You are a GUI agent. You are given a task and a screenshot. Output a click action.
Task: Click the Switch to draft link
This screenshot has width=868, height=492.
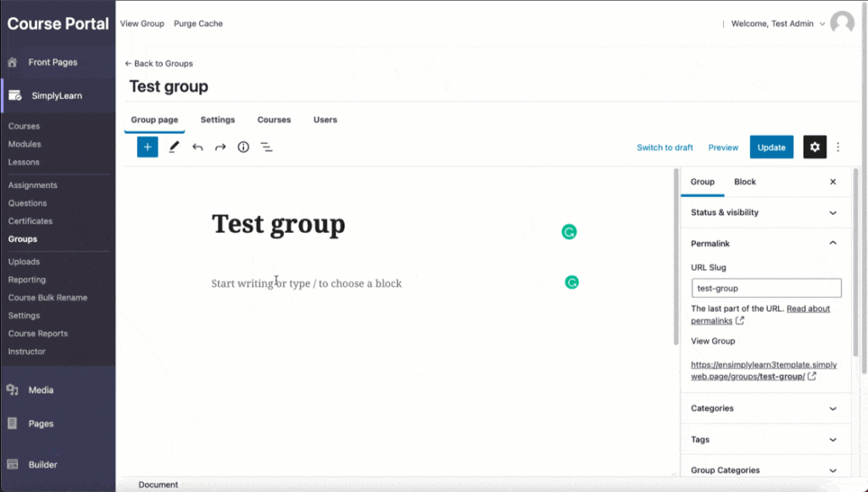click(665, 147)
